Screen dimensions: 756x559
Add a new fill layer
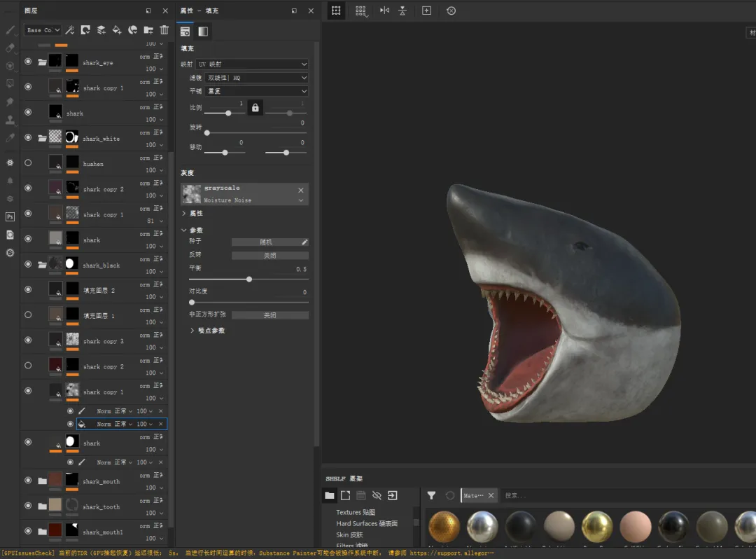click(x=118, y=30)
